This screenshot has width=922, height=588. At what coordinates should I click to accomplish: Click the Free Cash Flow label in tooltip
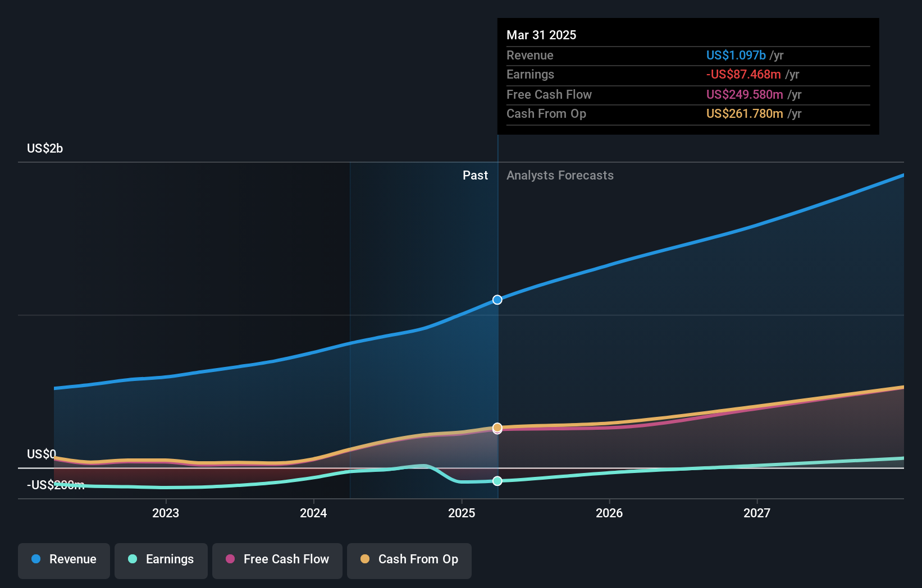[549, 94]
